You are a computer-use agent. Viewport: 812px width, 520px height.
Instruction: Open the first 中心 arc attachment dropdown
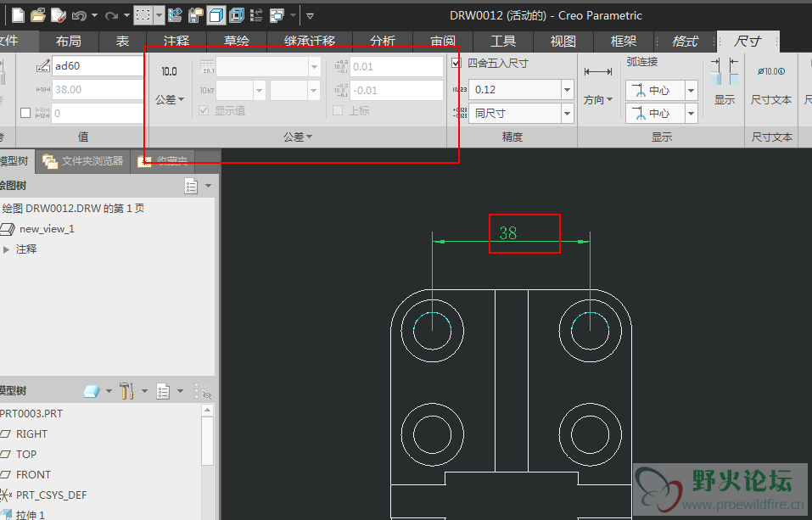point(692,91)
